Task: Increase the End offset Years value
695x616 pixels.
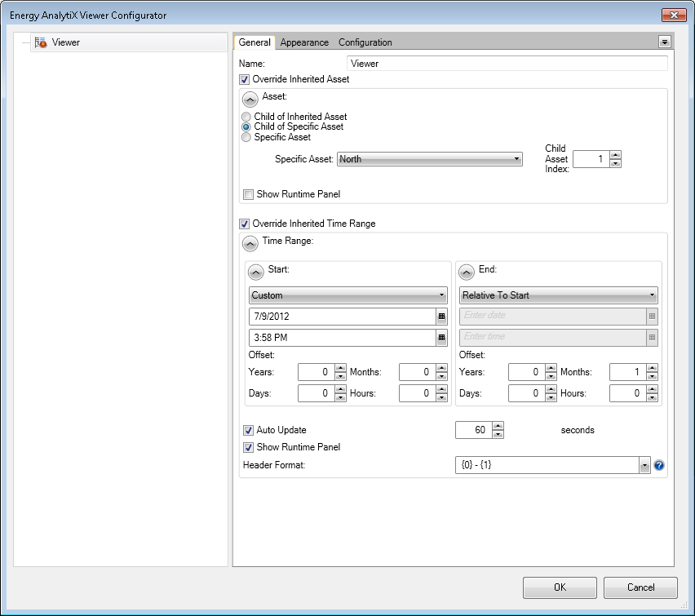Action: tap(551, 368)
